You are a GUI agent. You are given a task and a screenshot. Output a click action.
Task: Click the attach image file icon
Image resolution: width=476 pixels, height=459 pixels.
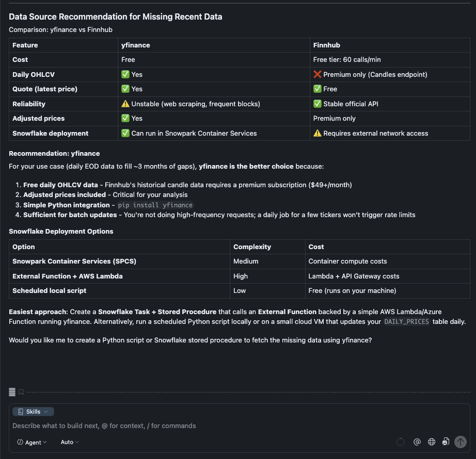coord(446,442)
